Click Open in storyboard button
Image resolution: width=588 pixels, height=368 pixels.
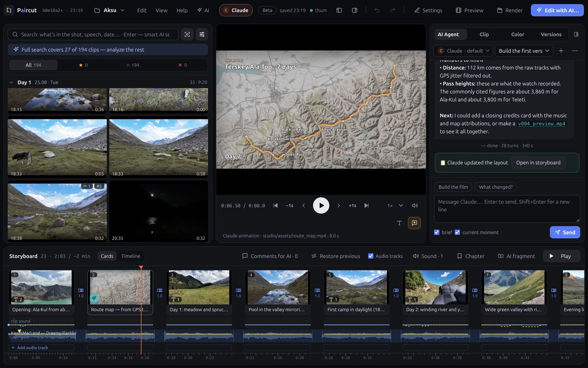(538, 163)
